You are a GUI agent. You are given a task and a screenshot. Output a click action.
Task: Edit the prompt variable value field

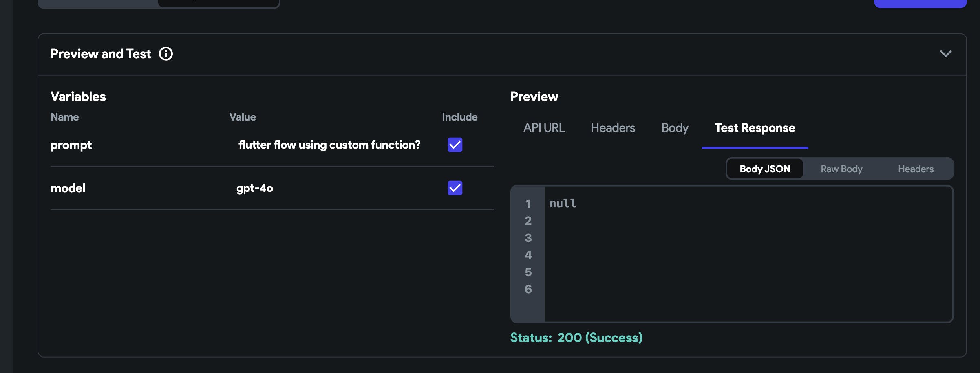click(x=329, y=145)
